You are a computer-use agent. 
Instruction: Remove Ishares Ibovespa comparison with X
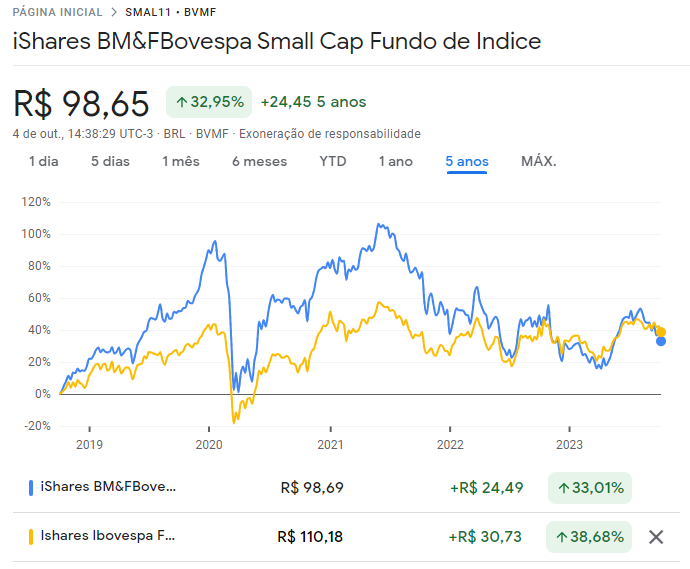[656, 537]
